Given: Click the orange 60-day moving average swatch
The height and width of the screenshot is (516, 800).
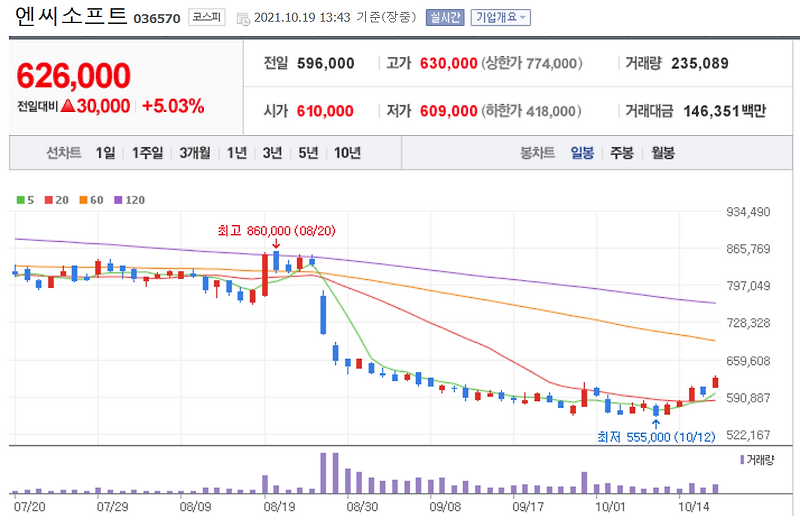Looking at the screenshot, I should click(83, 200).
